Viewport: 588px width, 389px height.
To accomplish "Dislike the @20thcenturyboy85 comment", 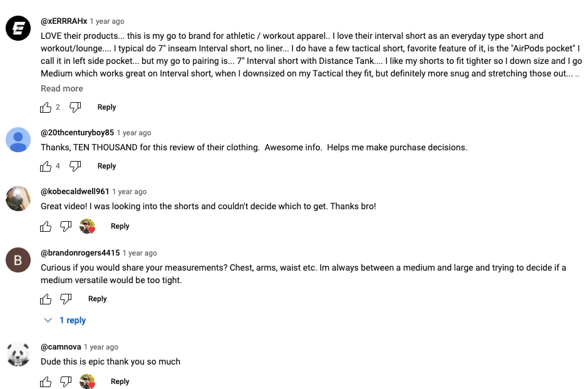I will click(75, 166).
